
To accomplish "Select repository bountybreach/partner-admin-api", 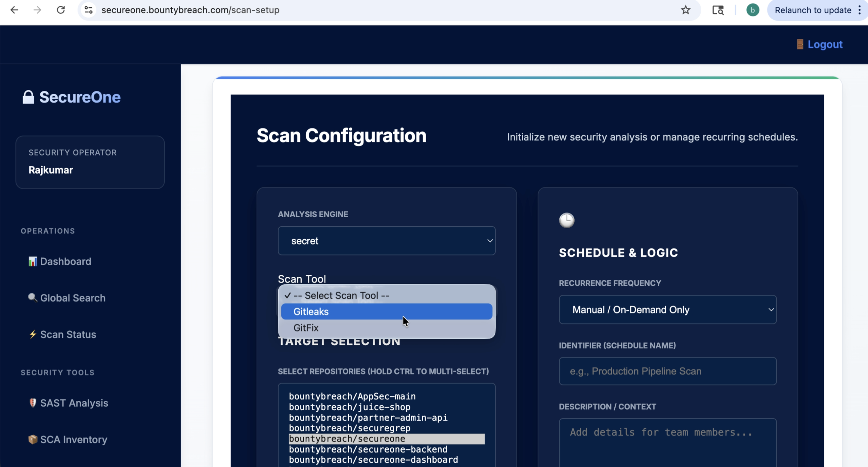I will point(386,418).
